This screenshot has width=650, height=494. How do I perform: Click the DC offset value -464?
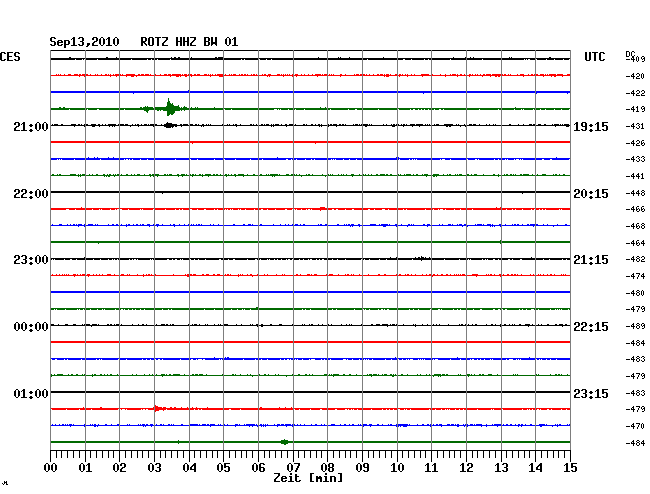coord(635,243)
